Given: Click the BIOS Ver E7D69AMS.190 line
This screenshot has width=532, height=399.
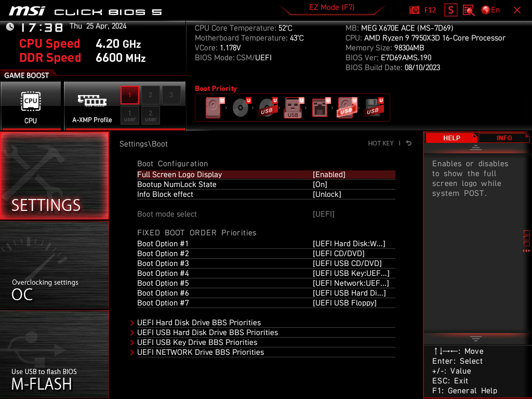Looking at the screenshot, I should pyautogui.click(x=389, y=58).
